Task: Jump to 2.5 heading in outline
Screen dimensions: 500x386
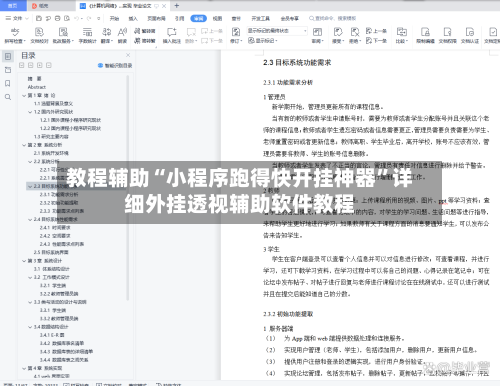Action: point(51,252)
